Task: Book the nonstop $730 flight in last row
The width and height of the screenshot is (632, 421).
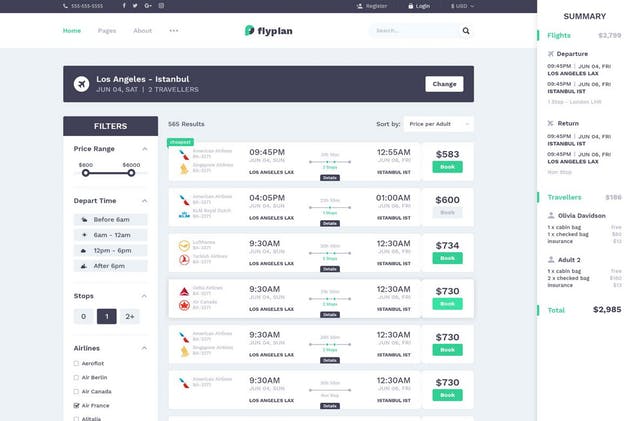Action: pos(447,395)
